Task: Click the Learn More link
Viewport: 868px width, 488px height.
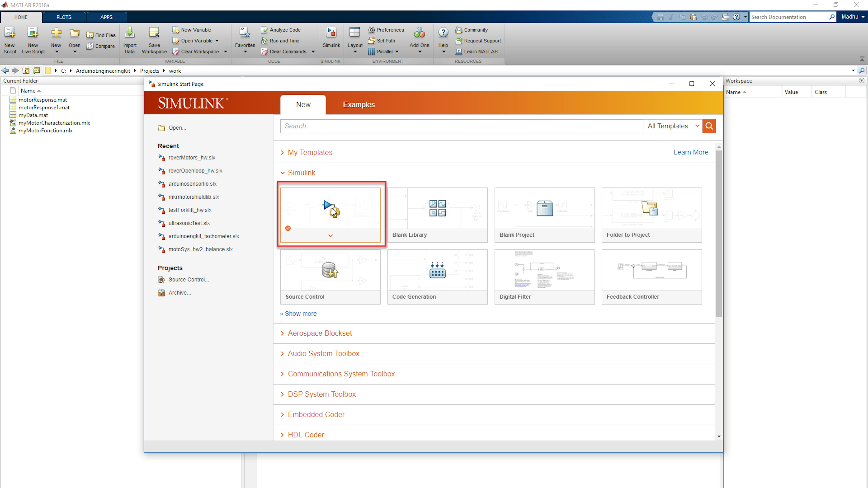Action: (691, 152)
